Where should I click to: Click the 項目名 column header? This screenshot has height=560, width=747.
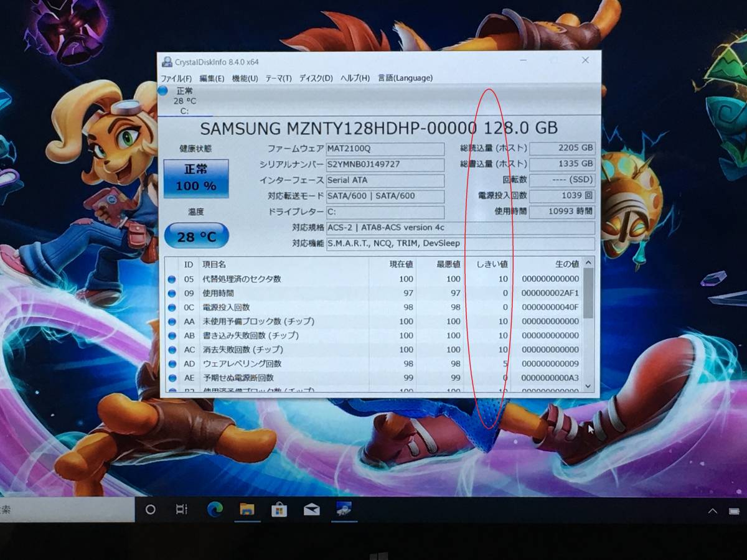coord(284,264)
